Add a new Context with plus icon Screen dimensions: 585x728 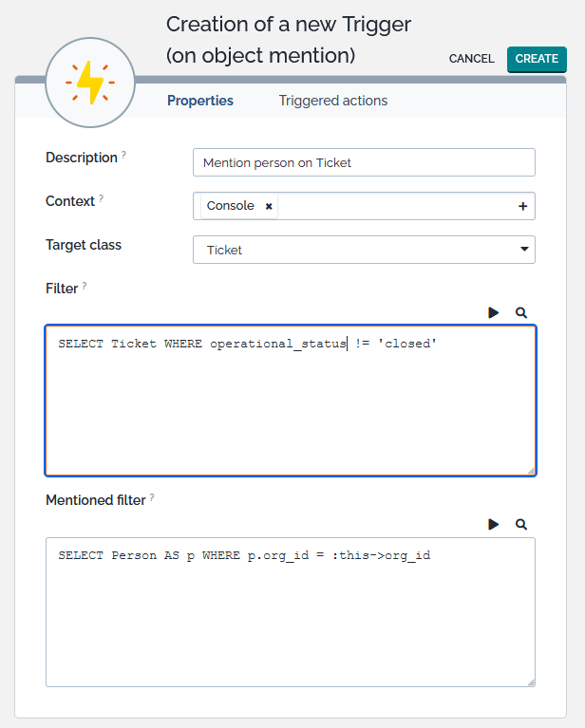pos(522,206)
